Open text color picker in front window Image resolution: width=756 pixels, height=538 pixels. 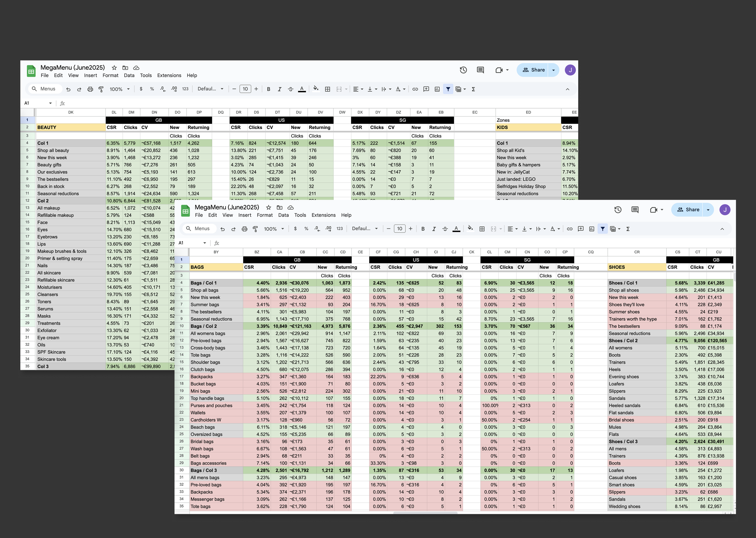click(456, 229)
